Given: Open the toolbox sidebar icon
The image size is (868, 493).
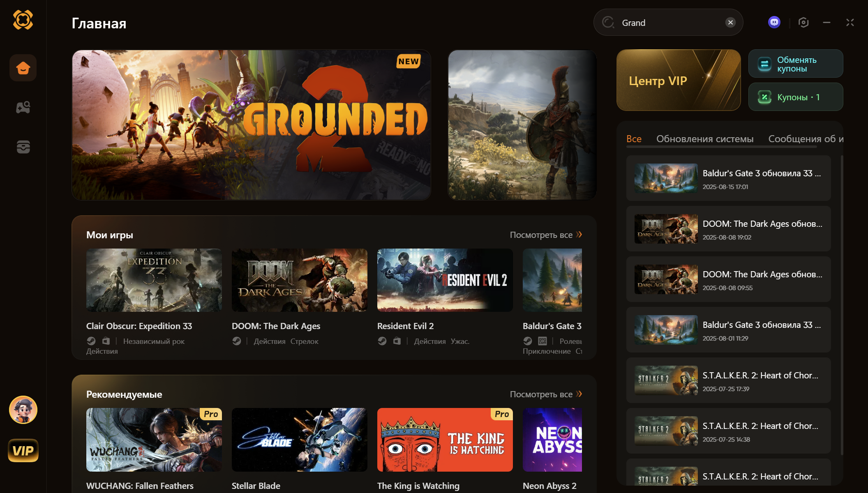Looking at the screenshot, I should point(23,147).
